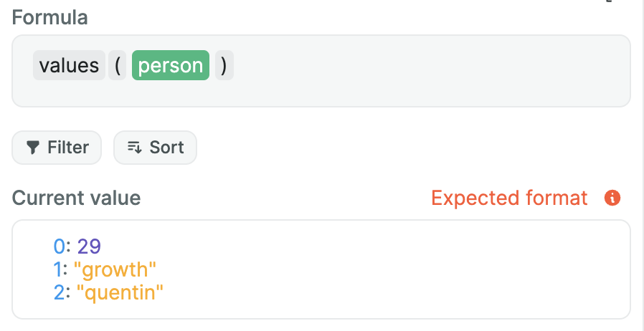The image size is (644, 331).
Task: Click the "Current value" heading
Action: pos(76,198)
